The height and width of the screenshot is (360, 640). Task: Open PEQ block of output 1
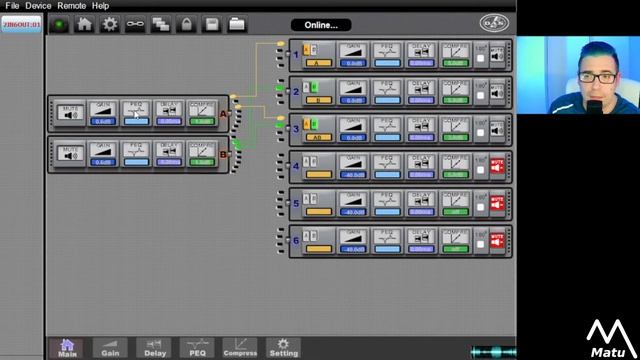point(387,55)
